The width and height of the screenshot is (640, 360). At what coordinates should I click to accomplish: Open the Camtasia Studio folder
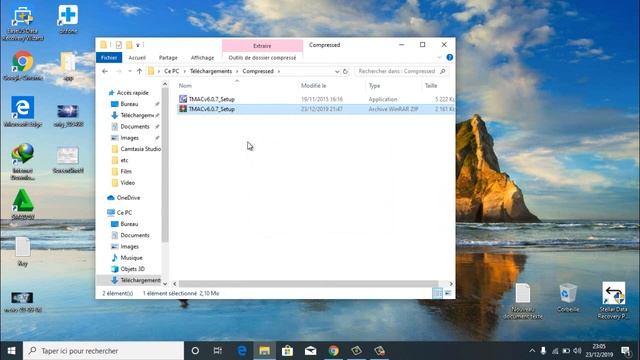(136, 149)
